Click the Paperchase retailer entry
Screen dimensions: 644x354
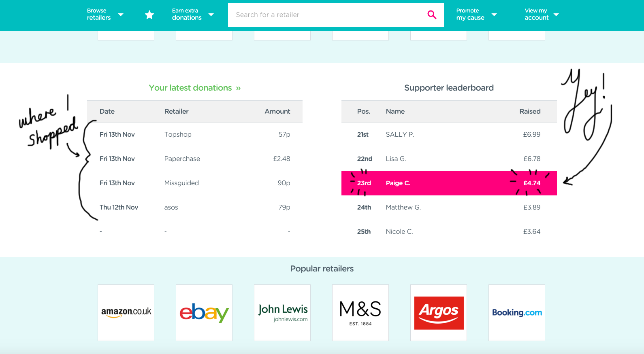pyautogui.click(x=182, y=159)
